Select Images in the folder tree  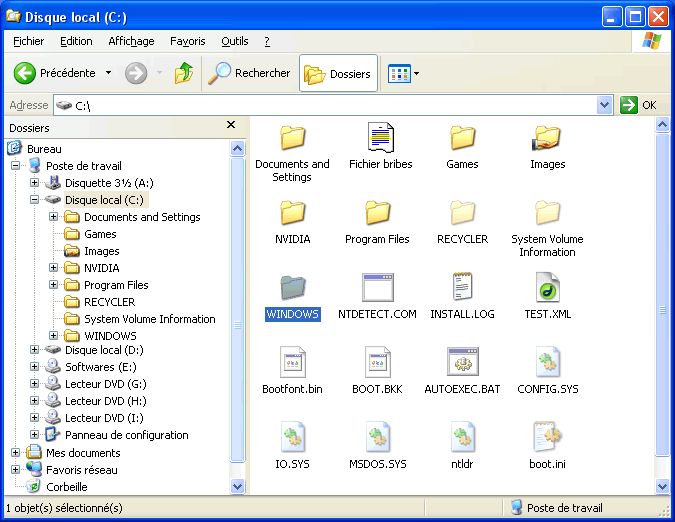click(102, 251)
